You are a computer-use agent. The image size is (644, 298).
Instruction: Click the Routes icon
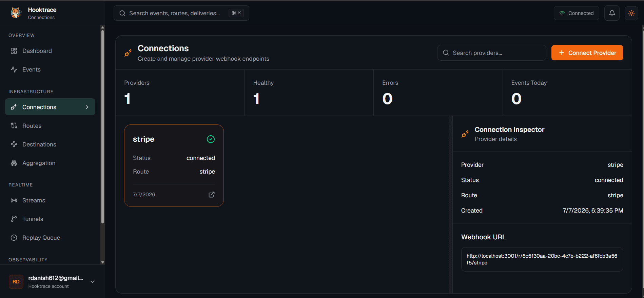coord(14,126)
